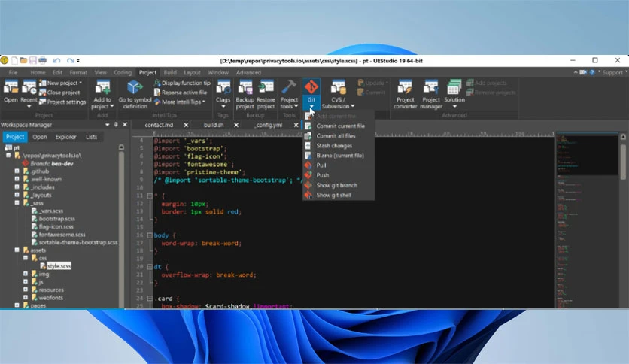Choose Blame (current file) in Git menu
The image size is (629, 364).
click(339, 156)
